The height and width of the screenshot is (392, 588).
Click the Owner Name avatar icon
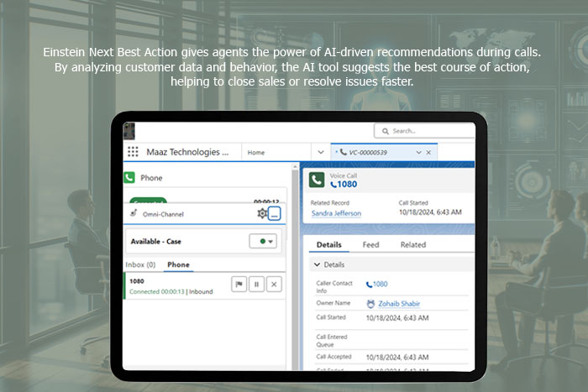pyautogui.click(x=370, y=304)
